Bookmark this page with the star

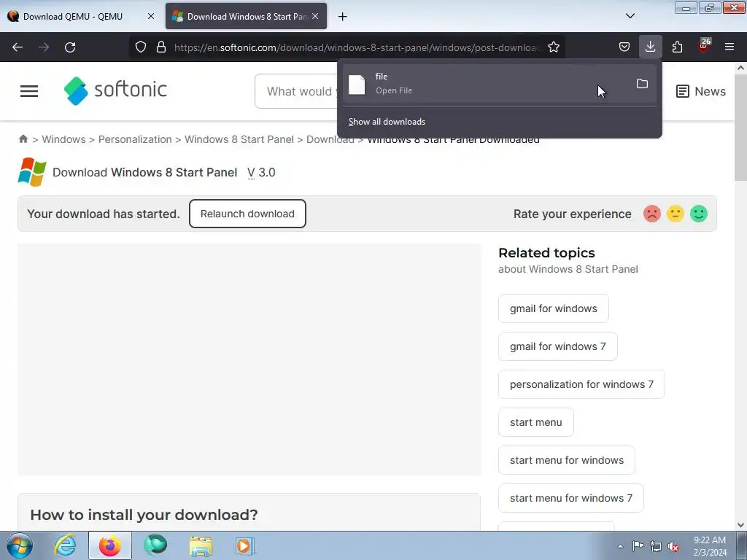point(554,47)
